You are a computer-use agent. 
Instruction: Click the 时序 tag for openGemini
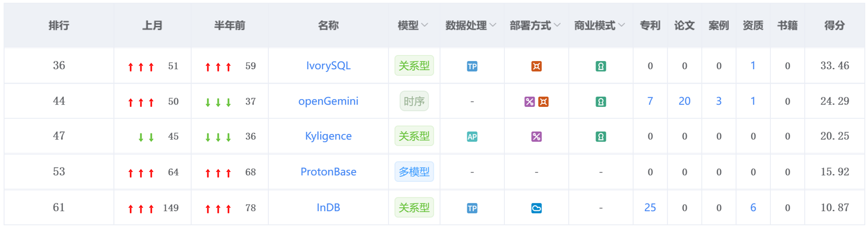[x=414, y=101]
